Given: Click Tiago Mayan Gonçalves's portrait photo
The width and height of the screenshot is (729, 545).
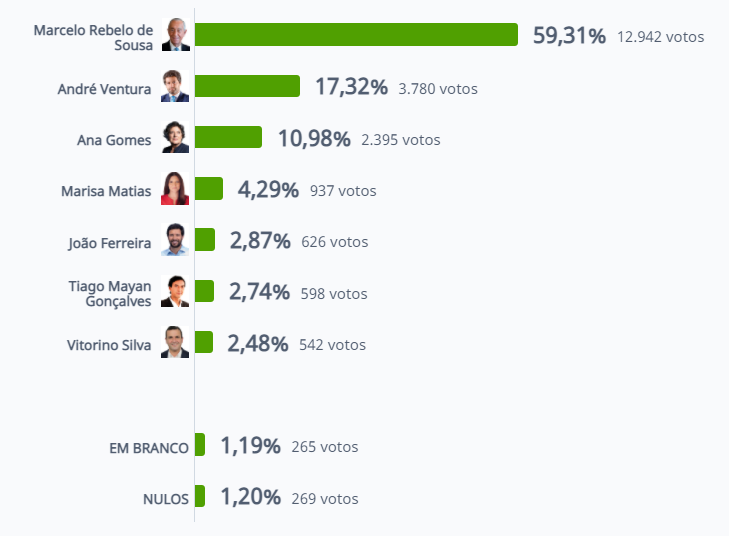Looking at the screenshot, I should (175, 291).
